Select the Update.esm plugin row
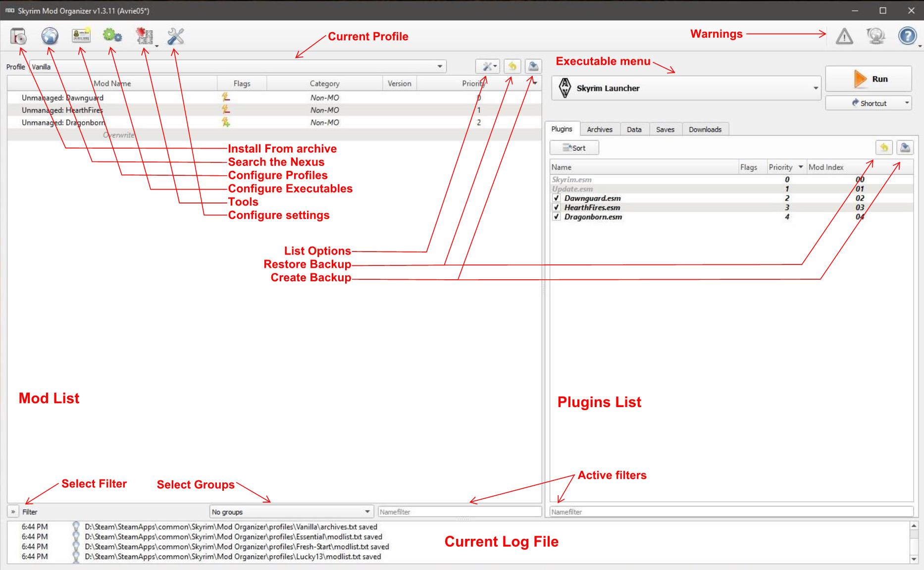 click(731, 189)
